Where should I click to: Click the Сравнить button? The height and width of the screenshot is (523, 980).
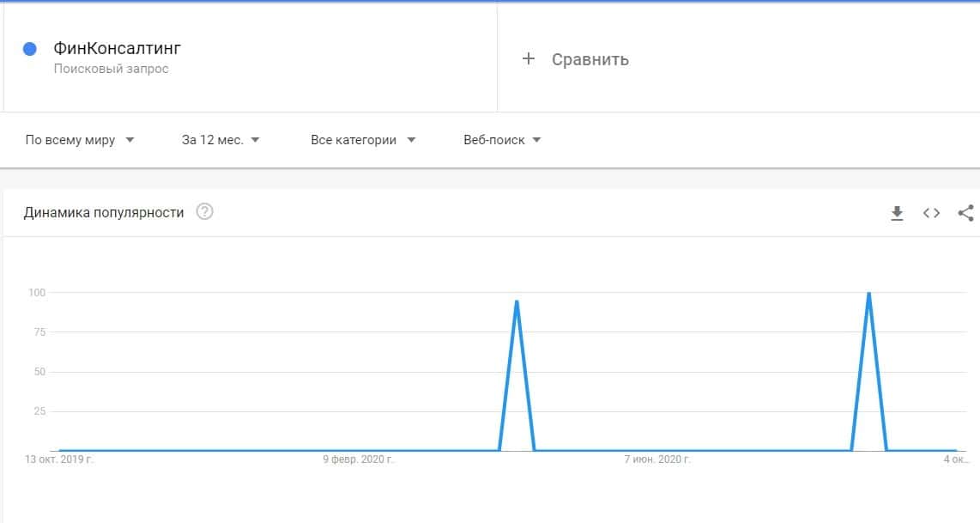click(590, 59)
